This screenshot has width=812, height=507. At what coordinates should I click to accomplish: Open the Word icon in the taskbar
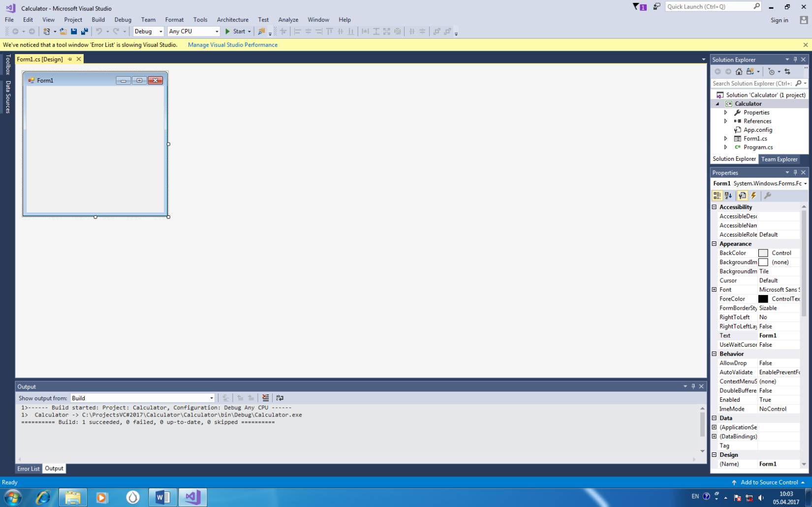162,497
